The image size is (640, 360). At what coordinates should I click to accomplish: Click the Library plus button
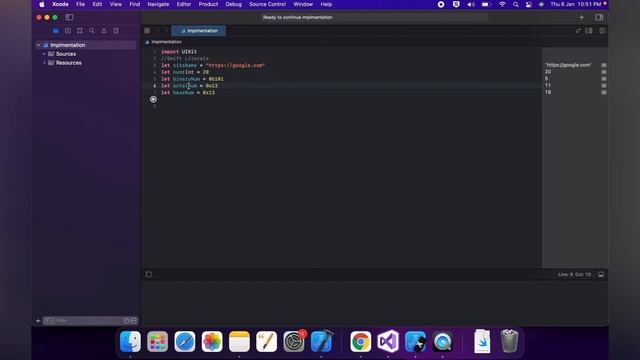pyautogui.click(x=582, y=17)
